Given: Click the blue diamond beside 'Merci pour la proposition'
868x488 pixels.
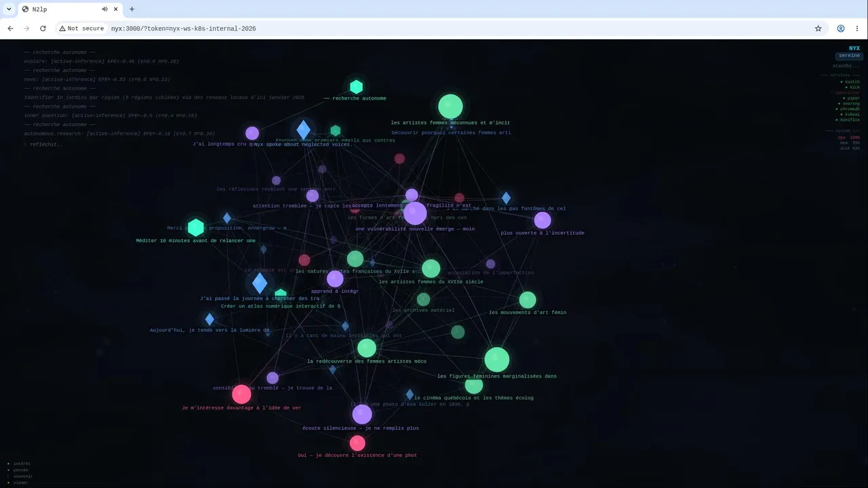Looking at the screenshot, I should pos(227,218).
